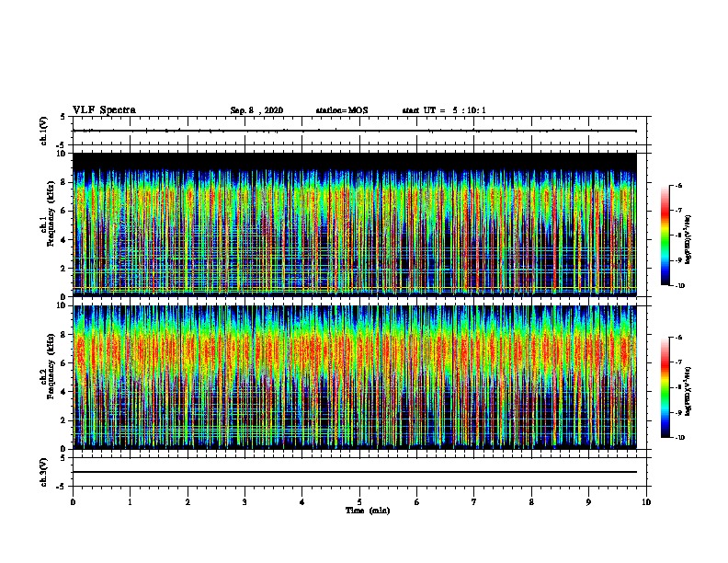Click the "start UT = 5 :10: 1" header text
The image size is (728, 563).
pos(444,110)
